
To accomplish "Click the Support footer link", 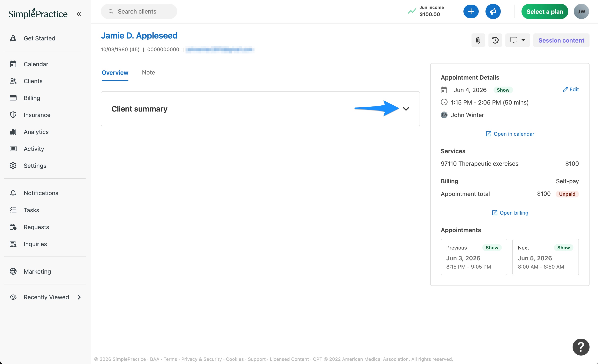I will 257,359.
